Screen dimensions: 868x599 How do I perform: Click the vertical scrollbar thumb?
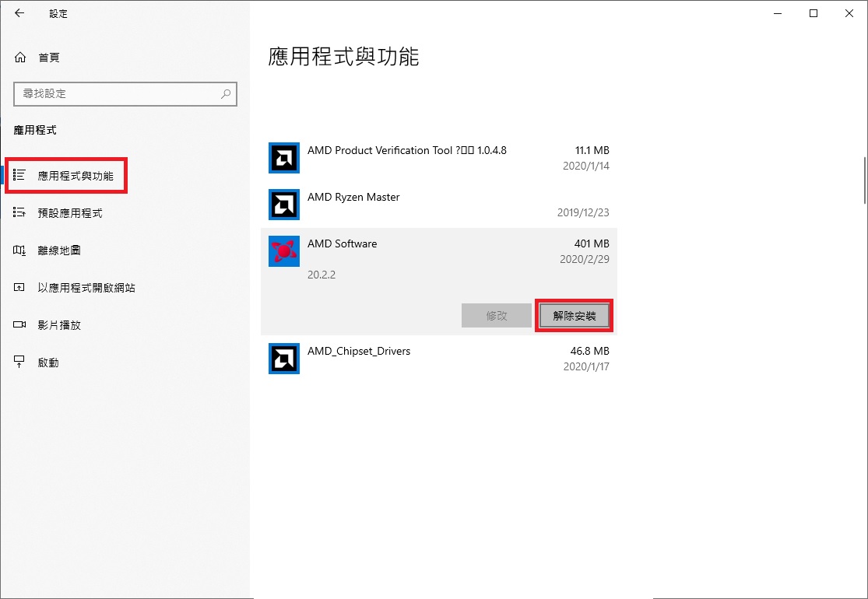coord(865,180)
